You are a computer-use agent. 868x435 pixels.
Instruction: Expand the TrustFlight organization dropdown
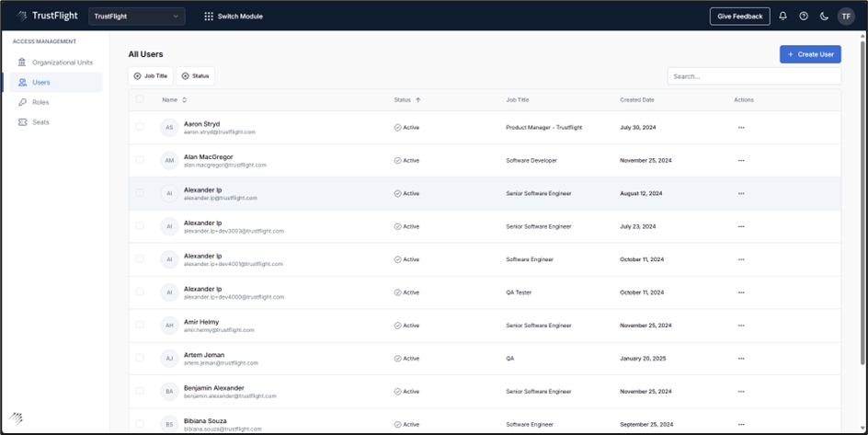click(136, 17)
